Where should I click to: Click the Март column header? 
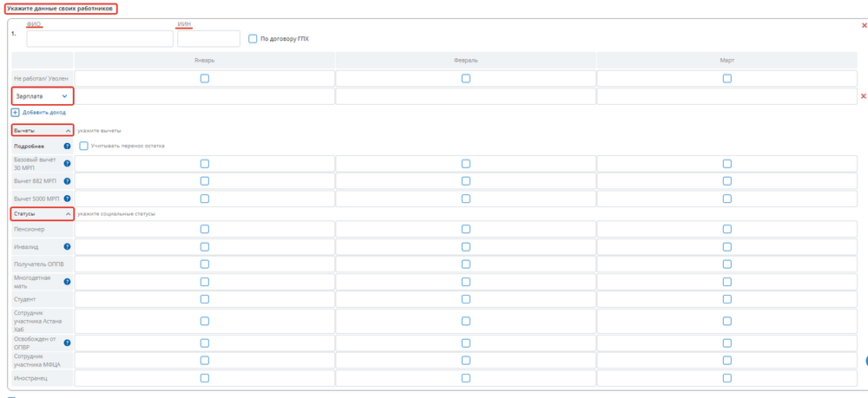pos(727,60)
